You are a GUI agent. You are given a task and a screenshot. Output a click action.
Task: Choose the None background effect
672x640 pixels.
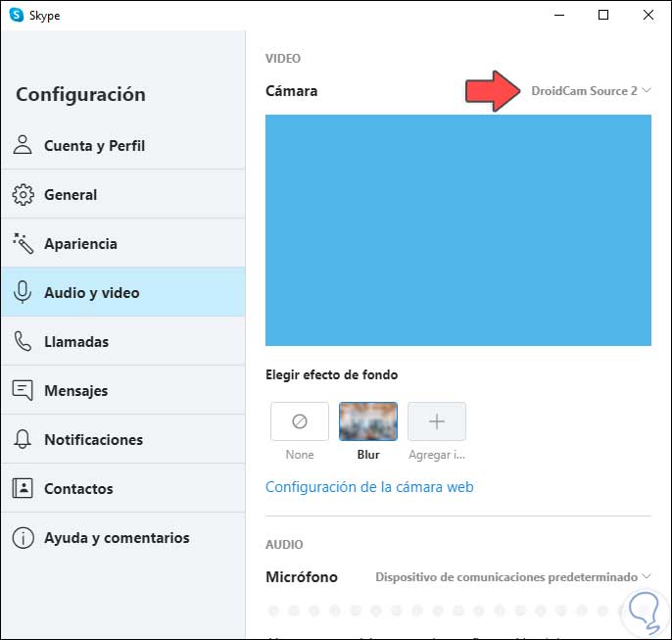[x=300, y=421]
